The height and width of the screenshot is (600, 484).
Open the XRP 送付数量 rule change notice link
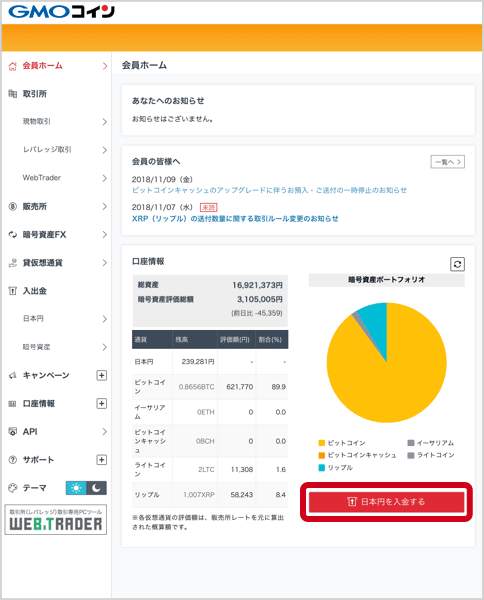point(235,218)
